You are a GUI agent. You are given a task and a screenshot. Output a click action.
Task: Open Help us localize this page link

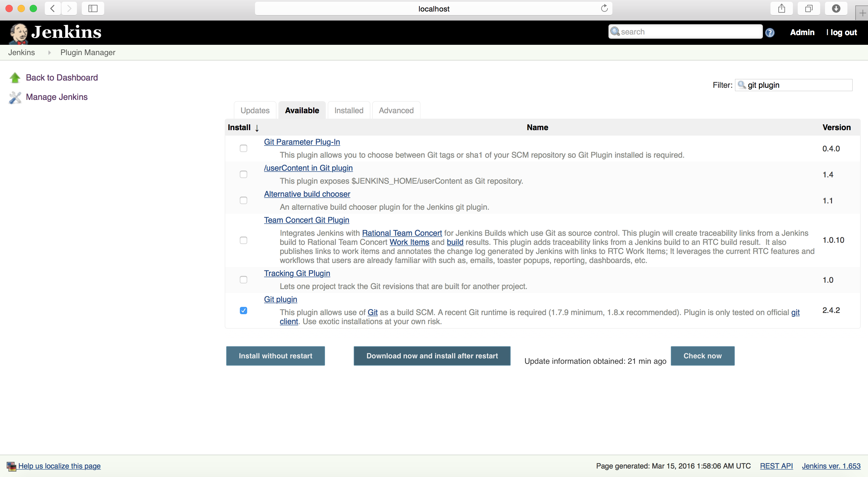pyautogui.click(x=59, y=466)
